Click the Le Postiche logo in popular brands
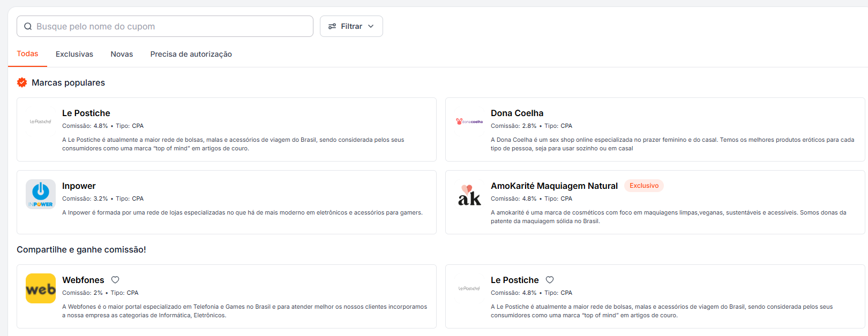Image resolution: width=868 pixels, height=336 pixels. point(41,121)
